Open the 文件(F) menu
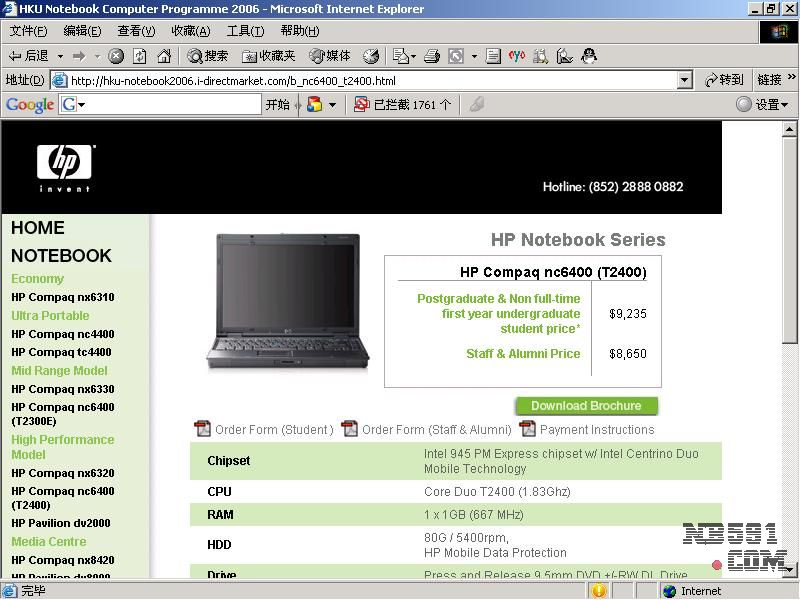Viewport: 800px width, 600px height. pos(28,31)
